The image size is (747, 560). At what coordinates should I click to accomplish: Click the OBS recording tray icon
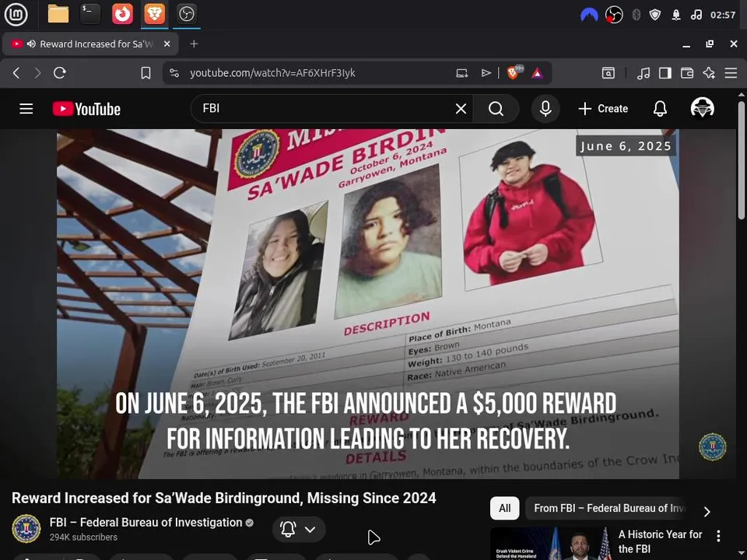614,15
